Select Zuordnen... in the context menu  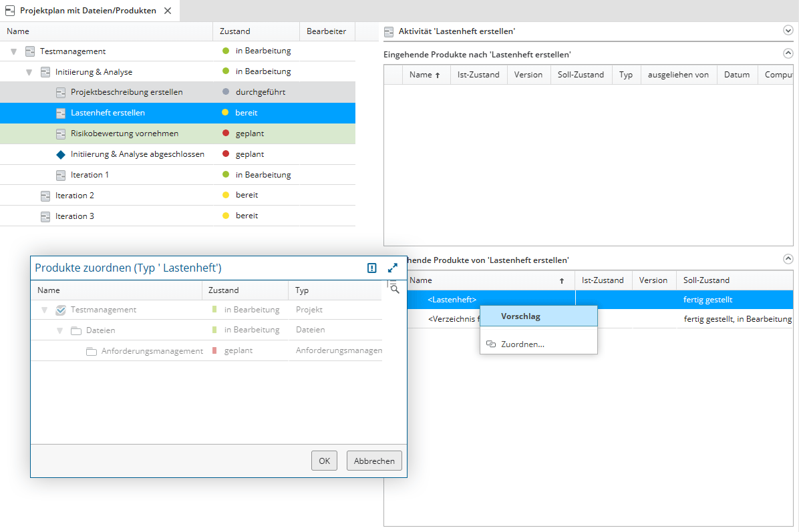pyautogui.click(x=522, y=344)
